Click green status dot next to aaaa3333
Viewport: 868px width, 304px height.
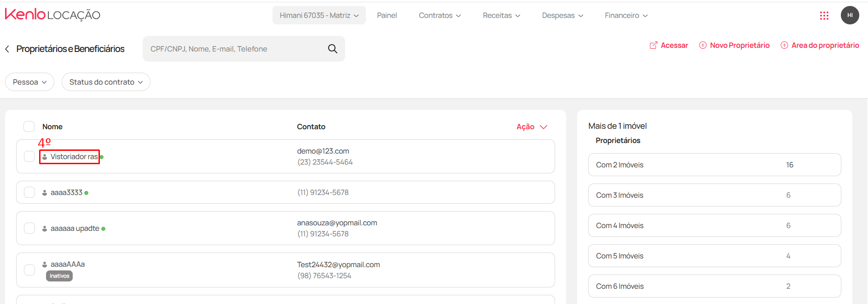[x=87, y=193]
